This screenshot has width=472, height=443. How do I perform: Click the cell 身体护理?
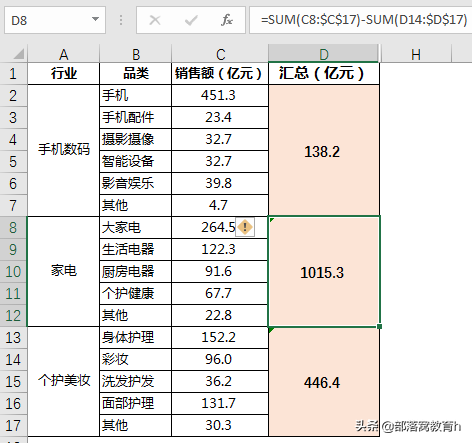(136, 338)
